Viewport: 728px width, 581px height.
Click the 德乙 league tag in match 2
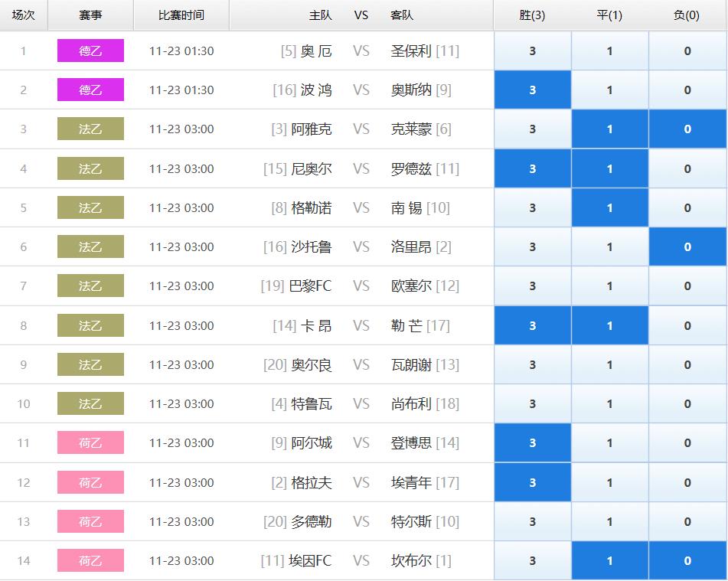[90, 90]
